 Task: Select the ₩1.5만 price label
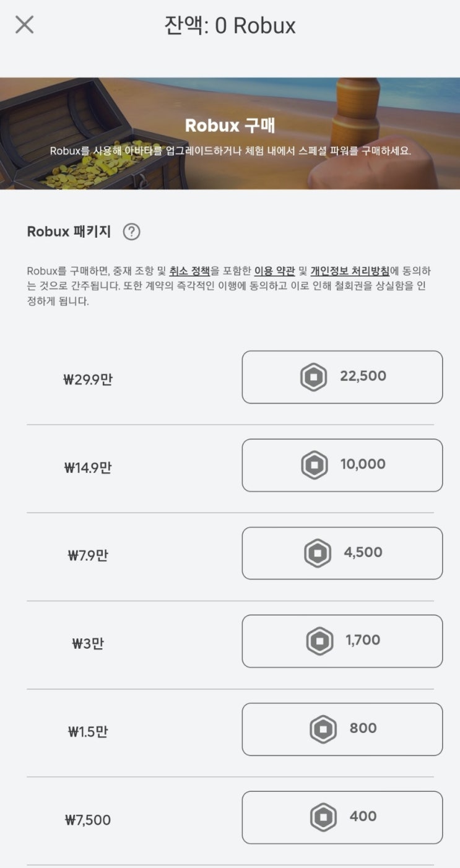click(87, 732)
